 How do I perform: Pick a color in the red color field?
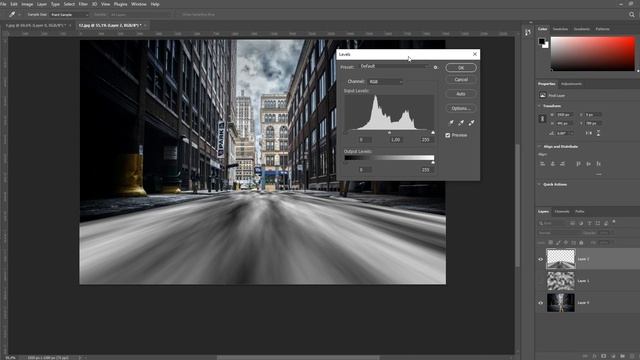point(593,53)
